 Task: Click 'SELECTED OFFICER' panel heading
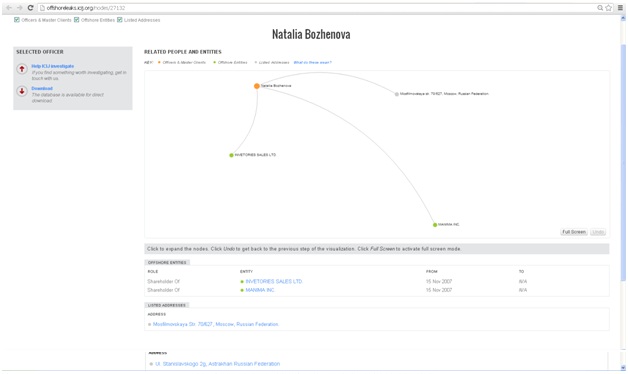pos(40,52)
